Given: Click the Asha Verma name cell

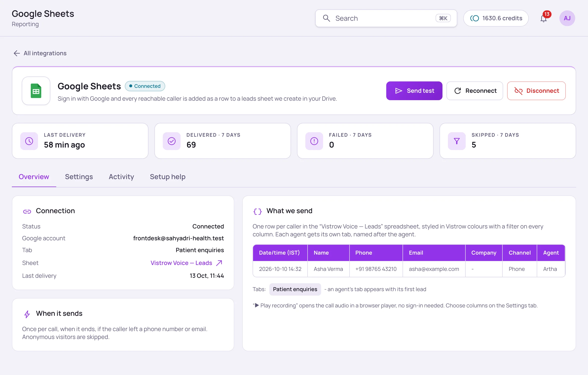Looking at the screenshot, I should (329, 269).
